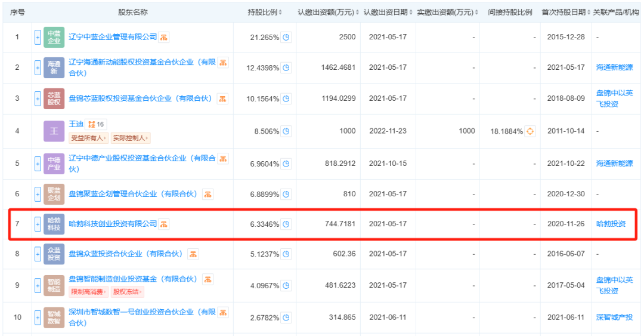
Task: Open equity structure icon beside 辽宁中蓝企业管理有限公司
Action: coord(164,38)
